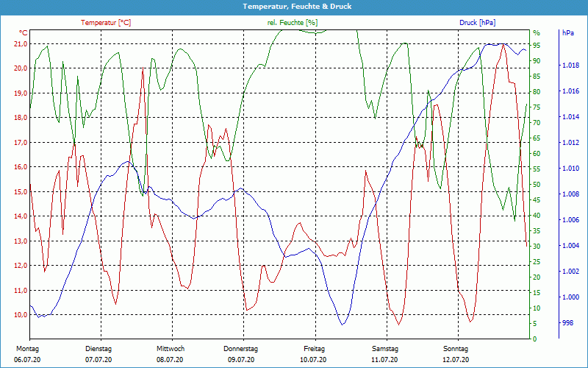The image size is (588, 368).
Task: Click the 65 humidity axis value
Action: (x=537, y=138)
